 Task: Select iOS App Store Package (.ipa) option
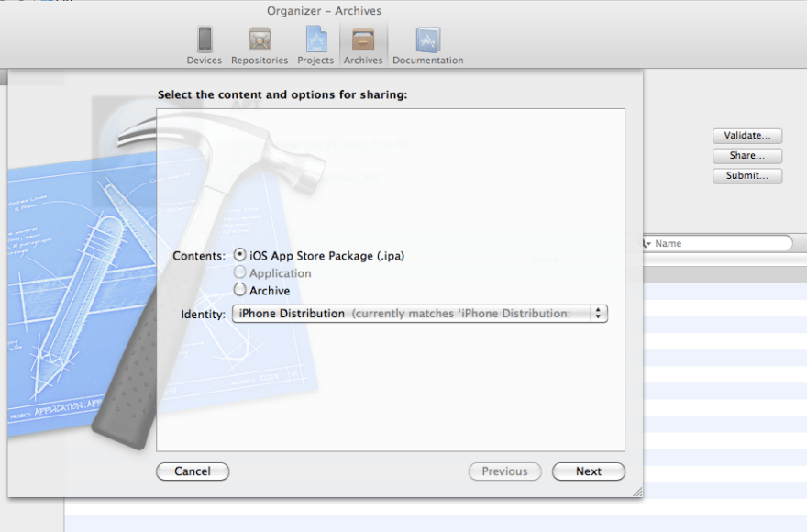pyautogui.click(x=240, y=256)
